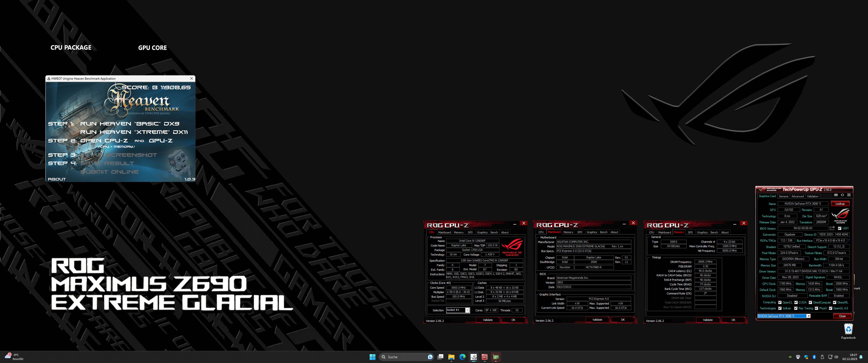Click the Lookup button in GPU-Z
The height and width of the screenshot is (363, 868).
click(x=840, y=204)
